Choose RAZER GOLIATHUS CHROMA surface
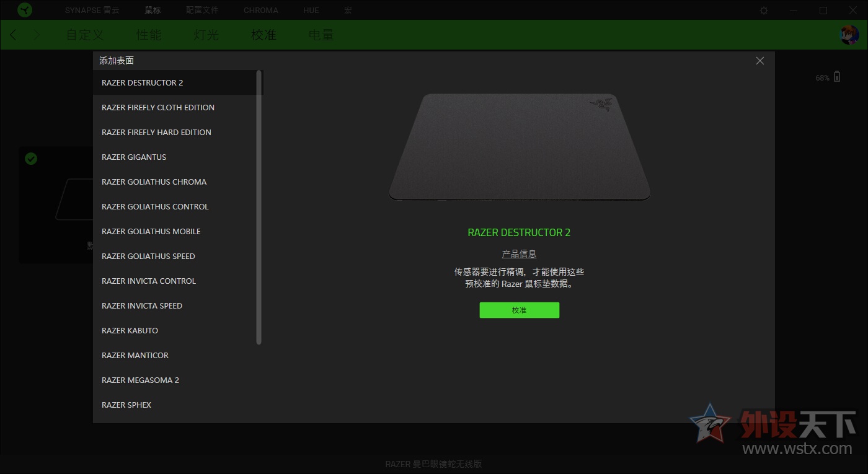 (x=175, y=182)
